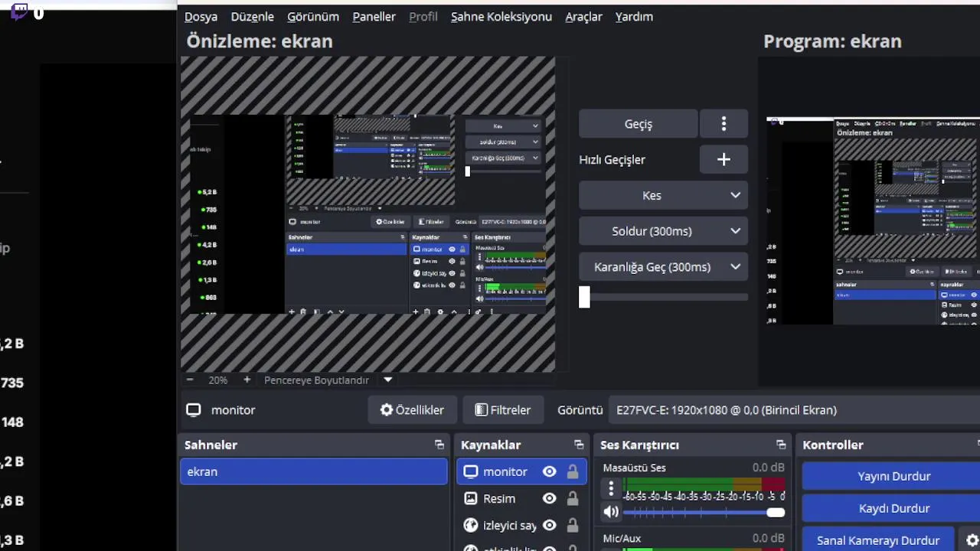980x551 pixels.
Task: Toggle the lock on monitor source
Action: point(572,472)
